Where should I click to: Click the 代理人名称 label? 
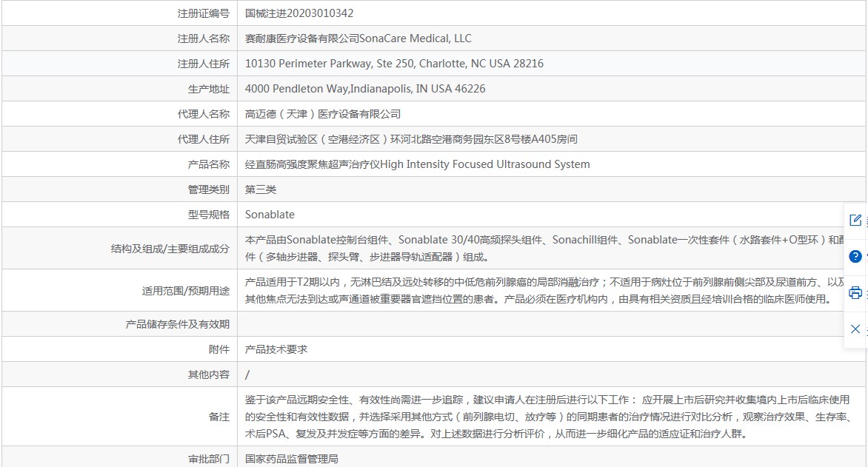tap(203, 114)
